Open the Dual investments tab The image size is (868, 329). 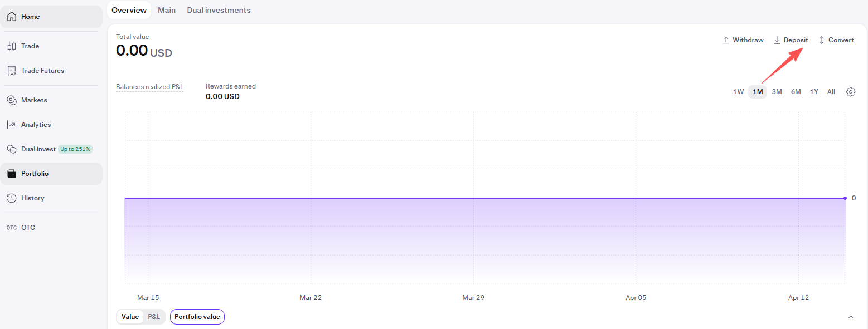point(219,9)
